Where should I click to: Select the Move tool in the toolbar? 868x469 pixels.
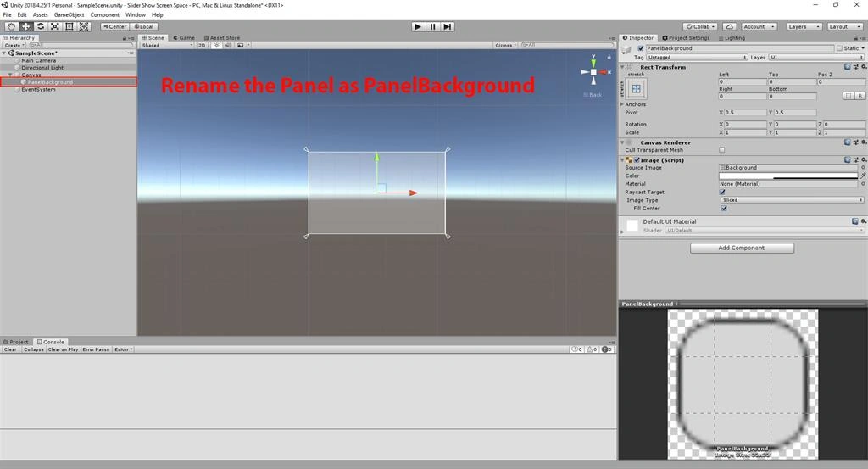coord(25,26)
